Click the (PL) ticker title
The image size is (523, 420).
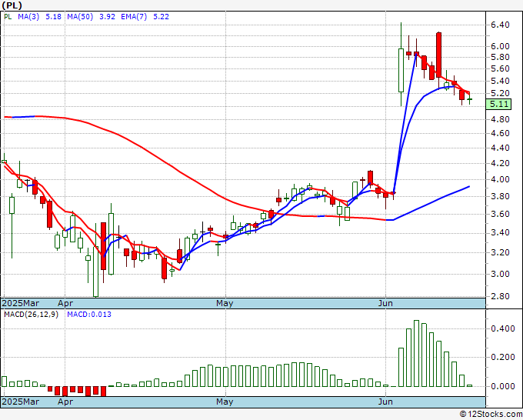tap(12, 5)
